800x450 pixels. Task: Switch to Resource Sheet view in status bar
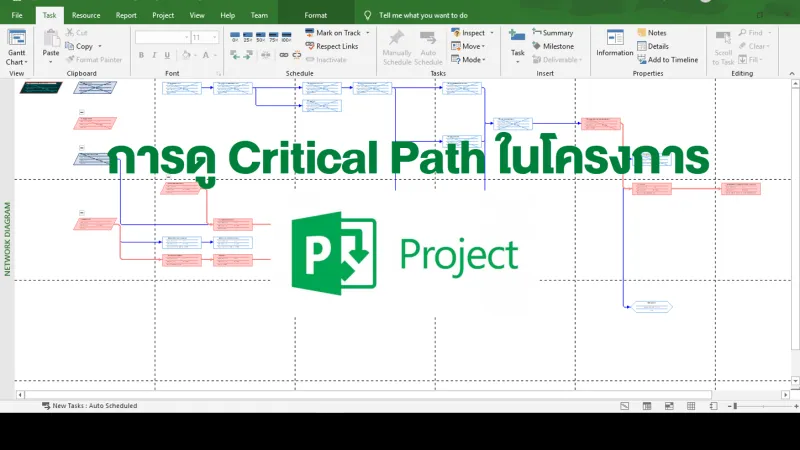(x=691, y=406)
